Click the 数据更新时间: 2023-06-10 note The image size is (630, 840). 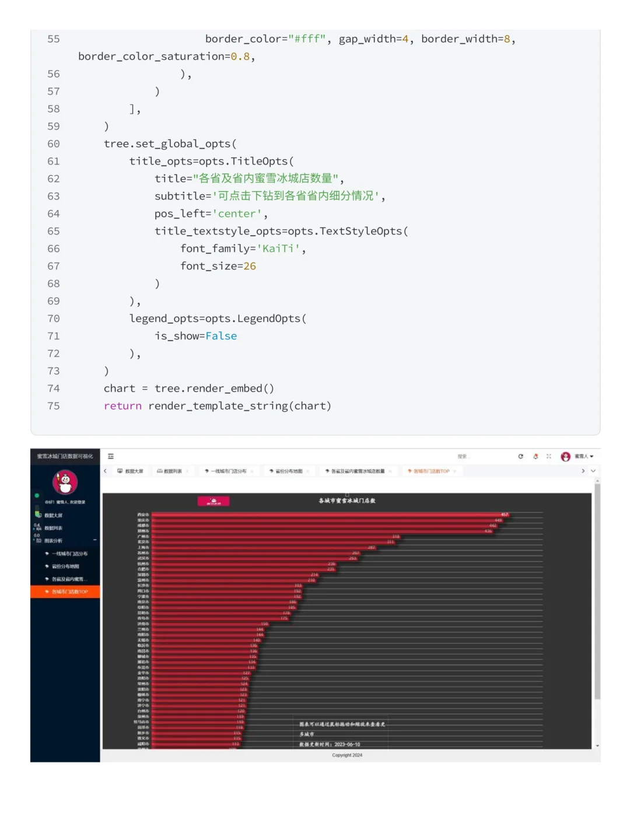click(x=330, y=744)
